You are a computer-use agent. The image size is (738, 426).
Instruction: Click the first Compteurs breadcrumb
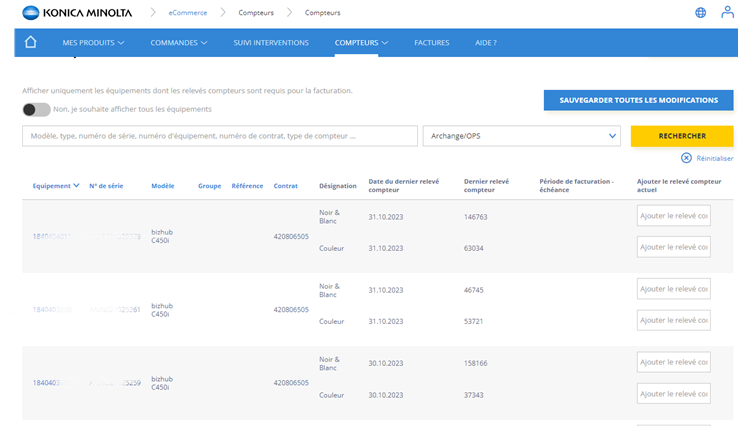tap(256, 13)
